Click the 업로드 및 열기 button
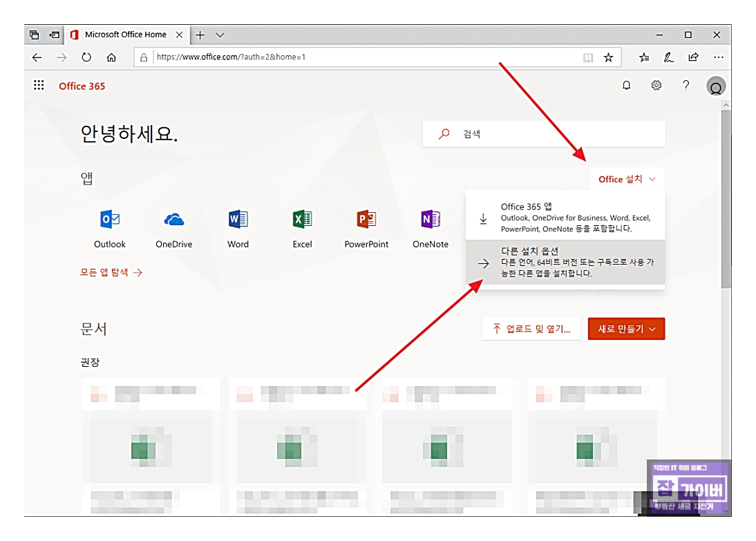 [531, 329]
